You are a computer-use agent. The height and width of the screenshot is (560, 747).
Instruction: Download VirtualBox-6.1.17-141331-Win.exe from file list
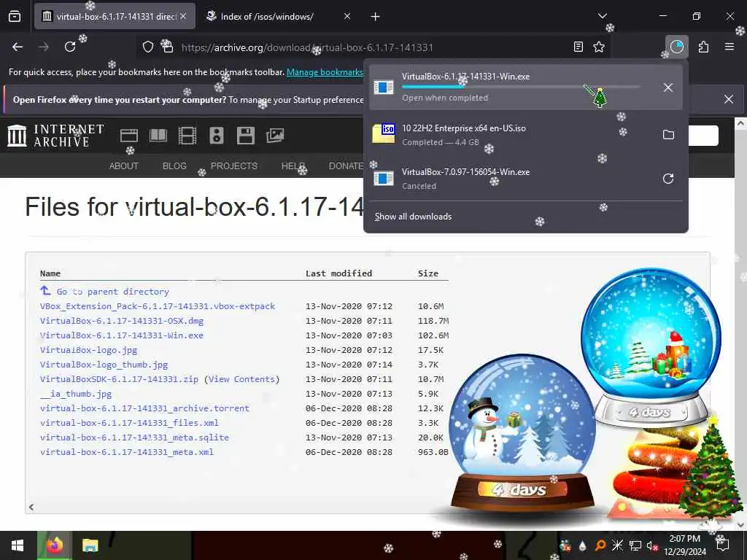coord(122,335)
